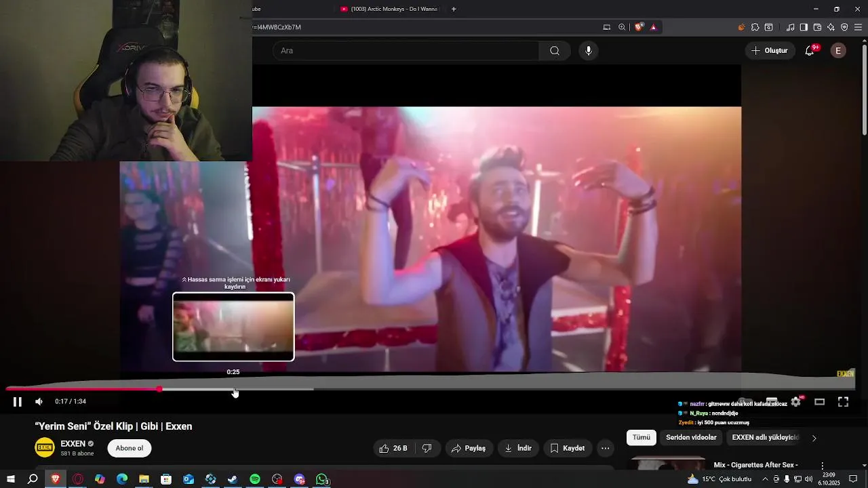868x488 pixels.
Task: Mute the video with the speaker icon
Action: click(x=39, y=402)
